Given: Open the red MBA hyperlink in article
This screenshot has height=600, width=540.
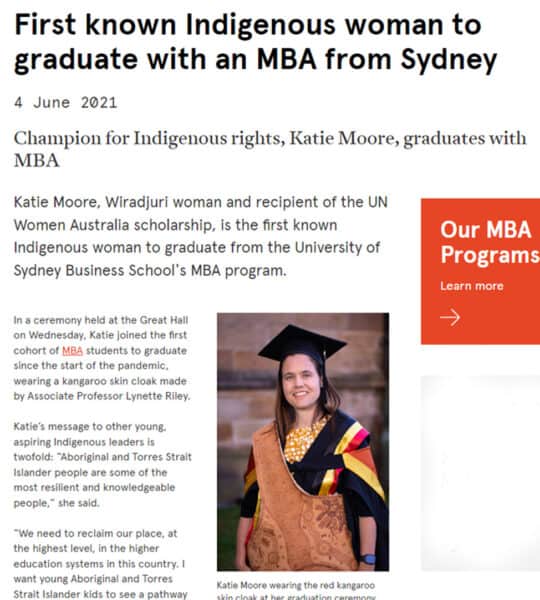Looking at the screenshot, I should pyautogui.click(x=72, y=351).
